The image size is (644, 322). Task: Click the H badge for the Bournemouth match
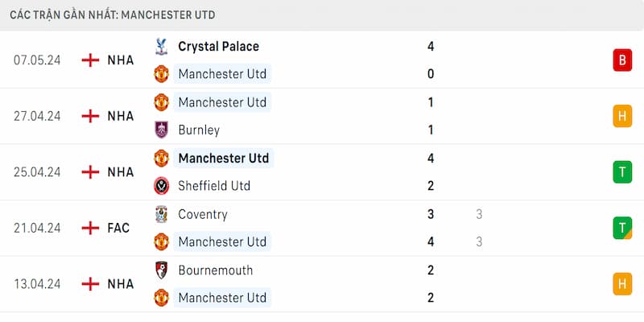[621, 283]
